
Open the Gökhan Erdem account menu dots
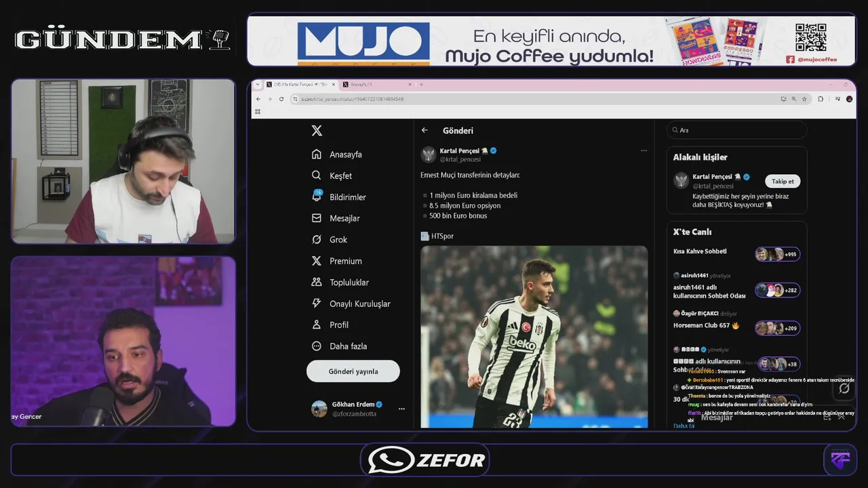point(401,409)
